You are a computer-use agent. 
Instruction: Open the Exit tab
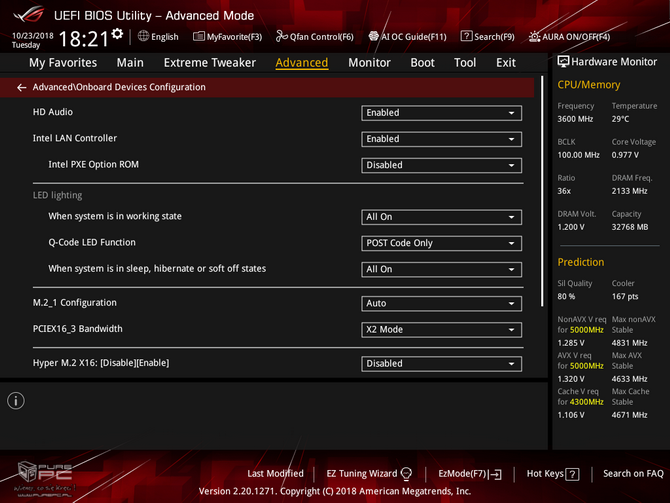pyautogui.click(x=505, y=63)
